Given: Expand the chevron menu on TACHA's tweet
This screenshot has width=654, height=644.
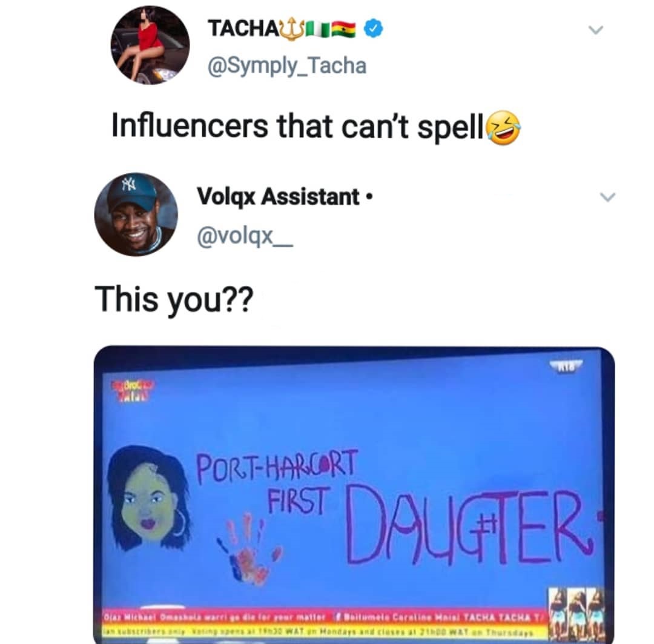Looking at the screenshot, I should tap(596, 30).
